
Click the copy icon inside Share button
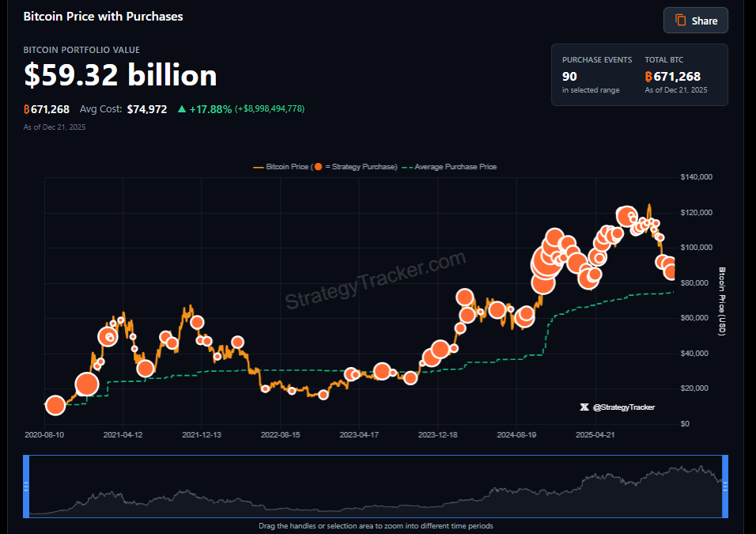click(x=680, y=21)
